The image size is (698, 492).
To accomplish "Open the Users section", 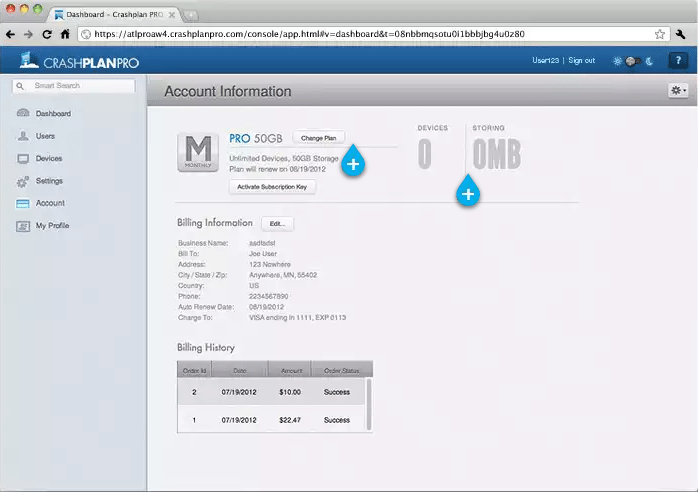I will [45, 136].
